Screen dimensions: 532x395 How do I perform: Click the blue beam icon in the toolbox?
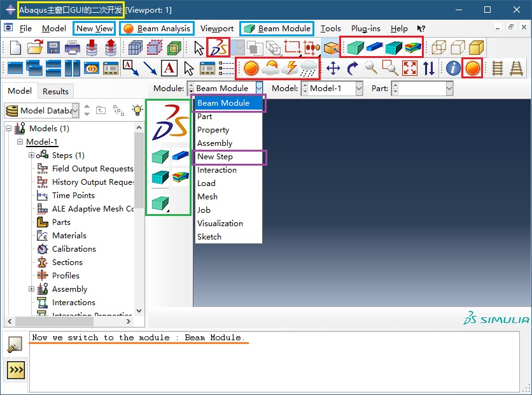180,156
